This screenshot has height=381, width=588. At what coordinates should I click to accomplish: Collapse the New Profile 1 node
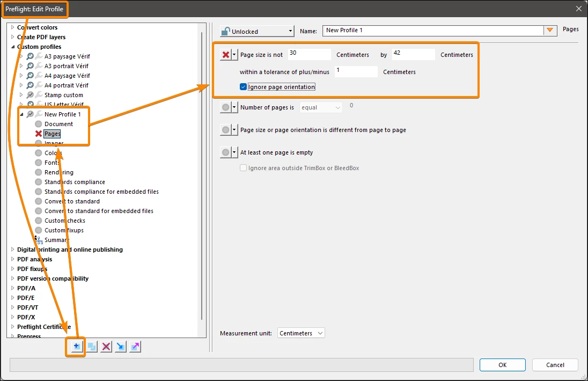21,114
